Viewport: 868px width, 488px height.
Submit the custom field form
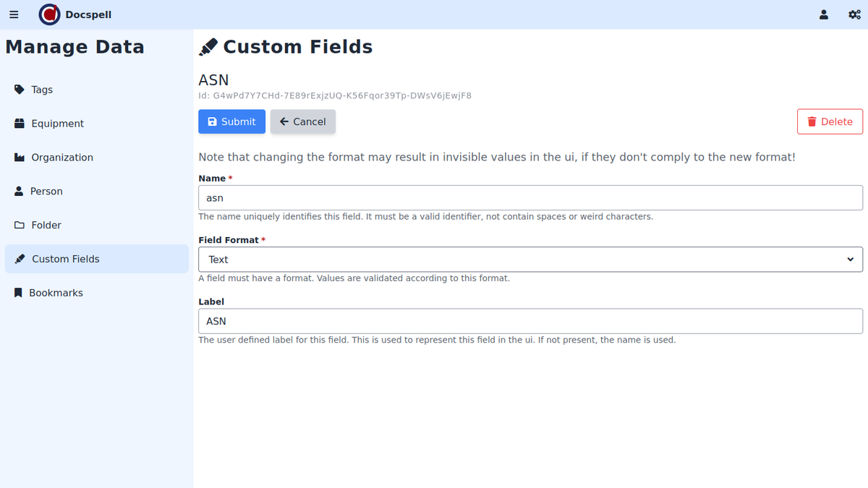coord(231,121)
